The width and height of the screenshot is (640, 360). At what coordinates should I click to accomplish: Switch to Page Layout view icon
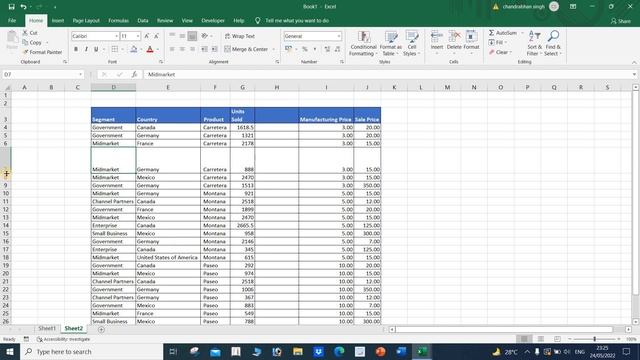click(541, 339)
